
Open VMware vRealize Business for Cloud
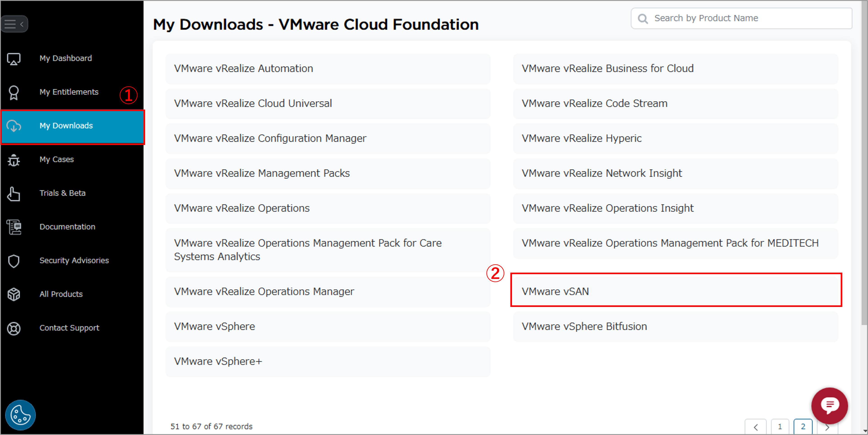coord(675,69)
